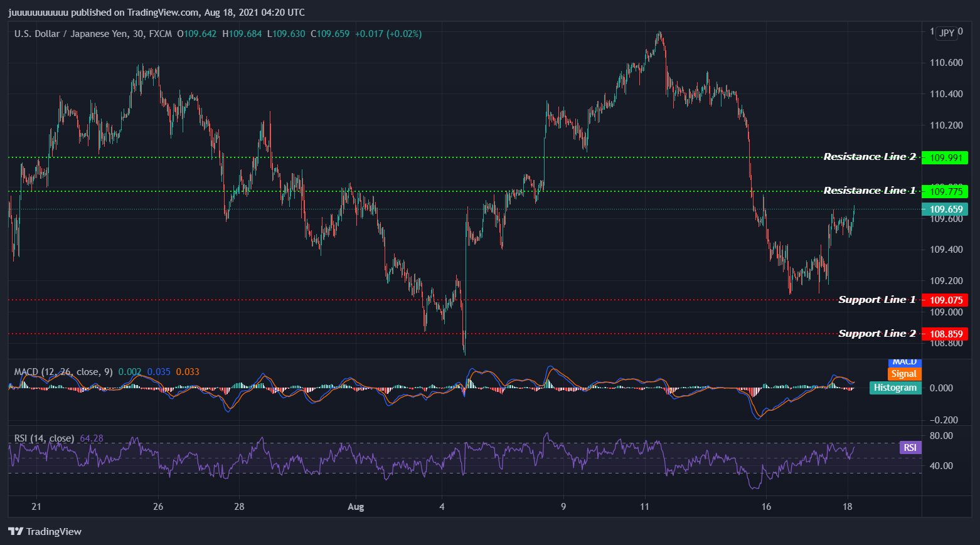
Task: Select the teal Histogram label in MACD pane
Action: click(895, 388)
